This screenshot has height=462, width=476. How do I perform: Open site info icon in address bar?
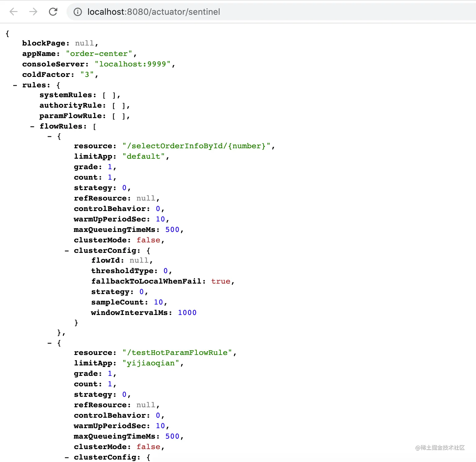[78, 12]
